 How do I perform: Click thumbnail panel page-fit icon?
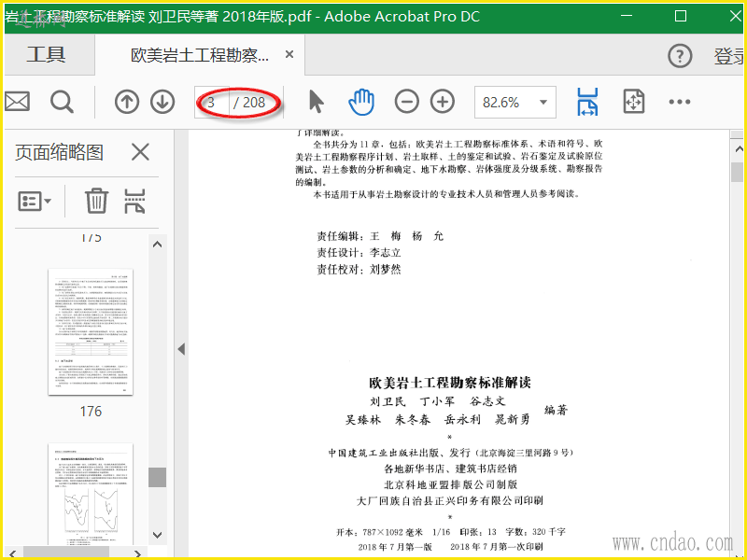click(x=134, y=201)
